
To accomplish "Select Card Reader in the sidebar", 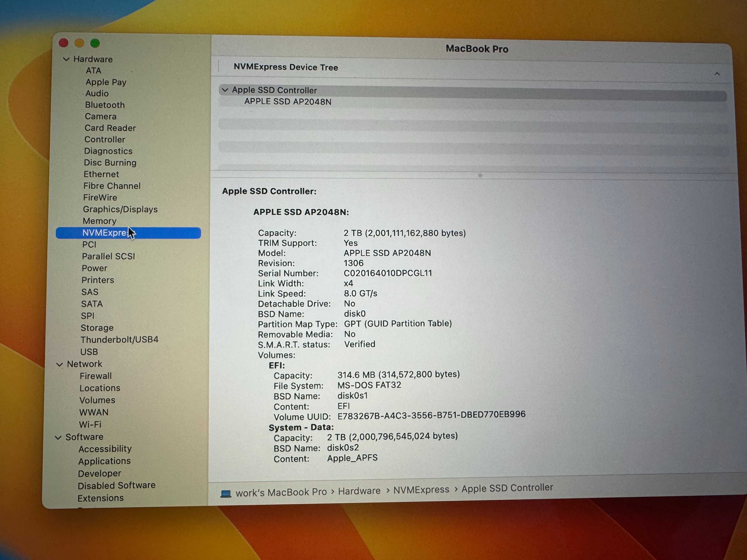I will coord(110,128).
